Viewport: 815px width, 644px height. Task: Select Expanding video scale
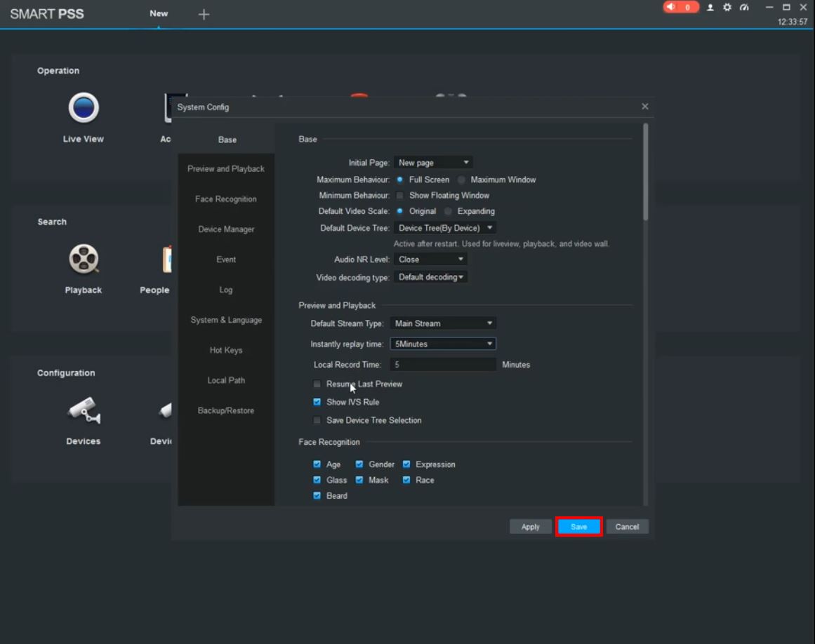tap(448, 211)
